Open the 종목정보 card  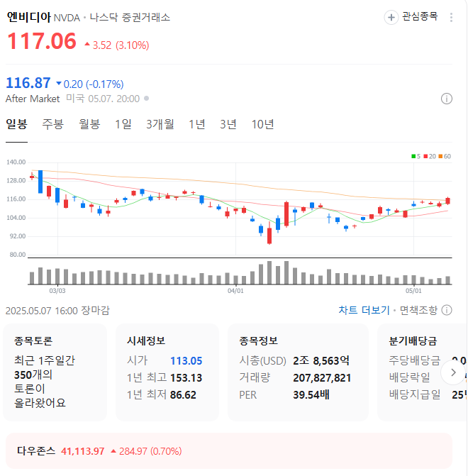coord(298,372)
